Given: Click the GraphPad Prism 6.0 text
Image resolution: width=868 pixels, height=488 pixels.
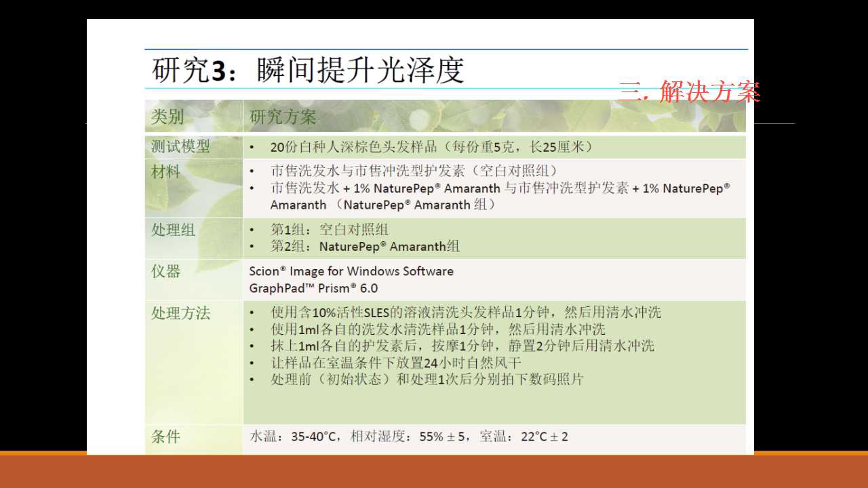Looking at the screenshot, I should tap(313, 288).
